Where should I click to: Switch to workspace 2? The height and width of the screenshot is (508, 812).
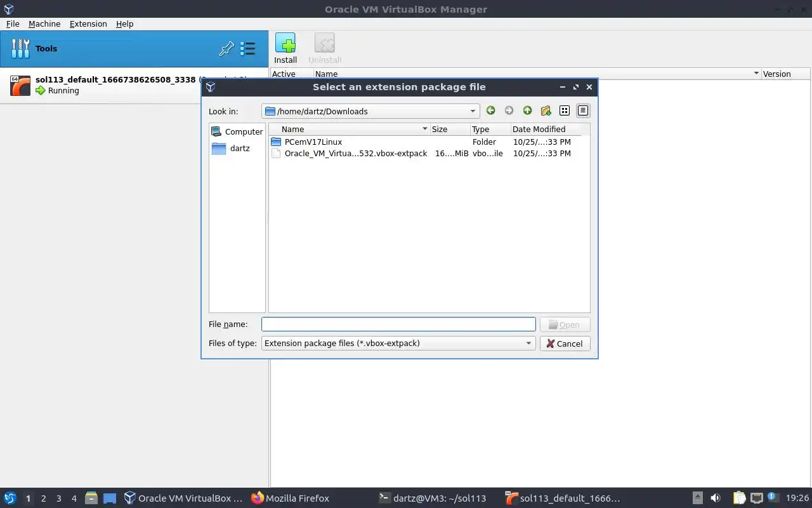43,498
